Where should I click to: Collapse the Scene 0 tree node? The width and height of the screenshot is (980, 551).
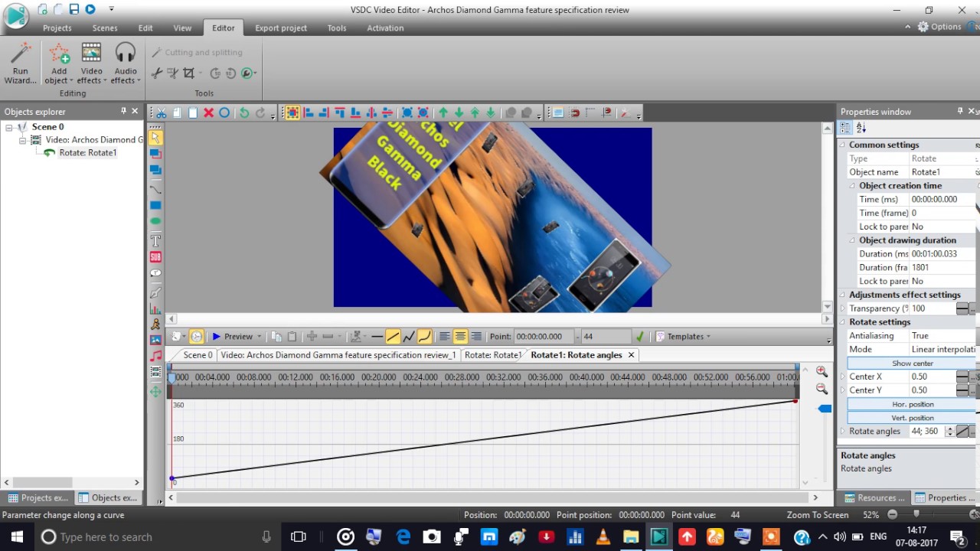9,127
